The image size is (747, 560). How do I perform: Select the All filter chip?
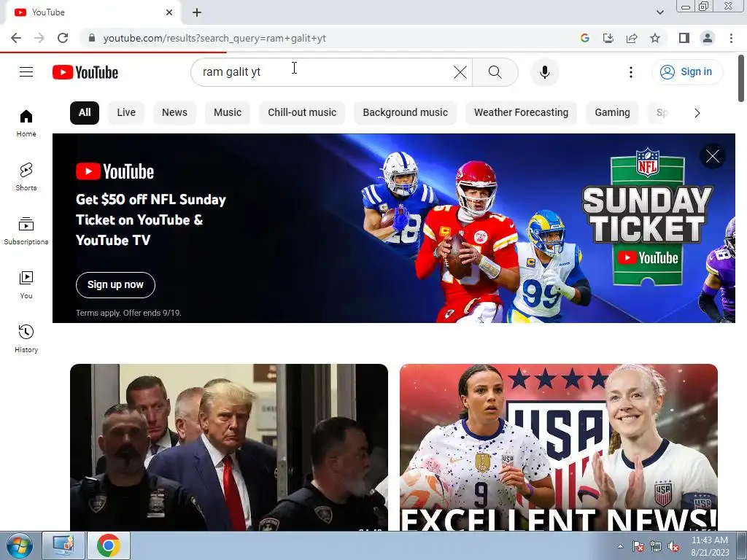coord(85,113)
